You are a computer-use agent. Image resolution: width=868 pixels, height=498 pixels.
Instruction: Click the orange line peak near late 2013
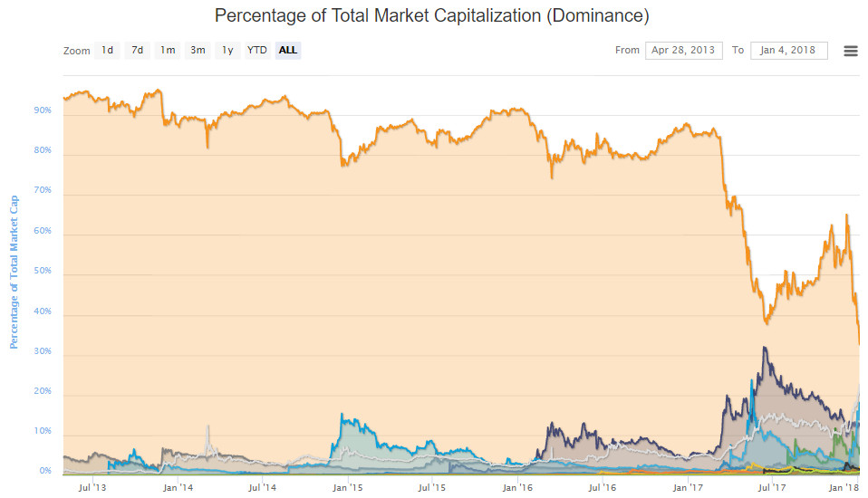pyautogui.click(x=159, y=90)
